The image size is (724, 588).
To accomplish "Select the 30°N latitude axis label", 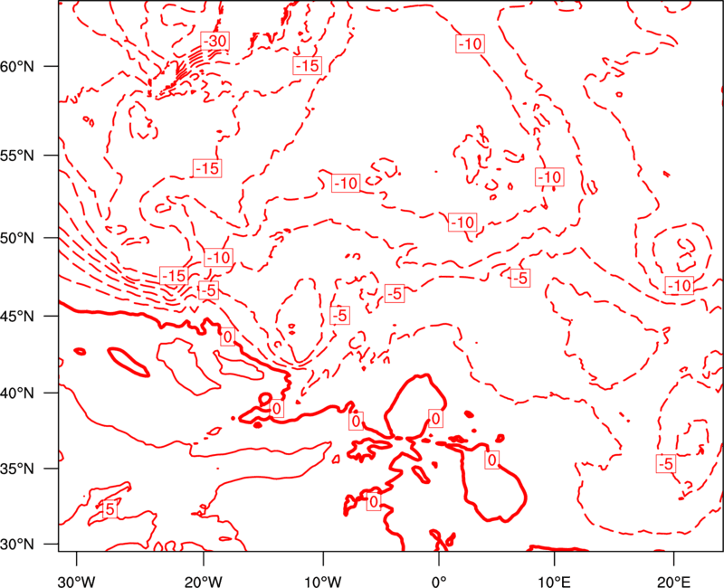I will pyautogui.click(x=17, y=545).
